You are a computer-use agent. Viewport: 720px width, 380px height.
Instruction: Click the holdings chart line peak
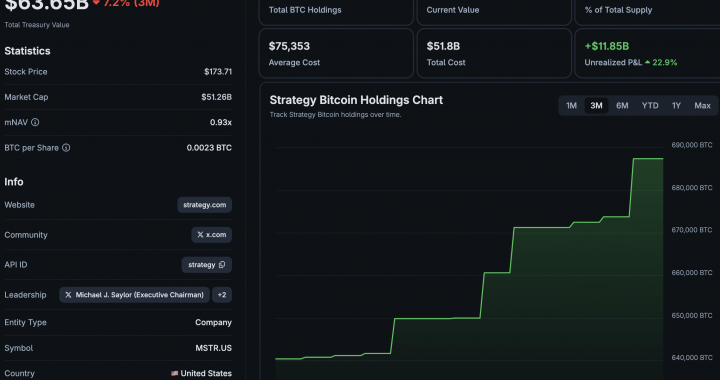click(x=648, y=159)
